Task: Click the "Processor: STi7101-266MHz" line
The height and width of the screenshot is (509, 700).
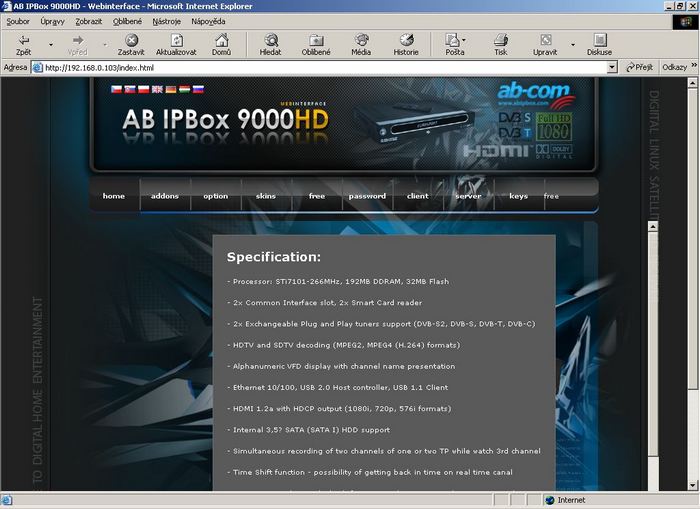Action: 338,282
